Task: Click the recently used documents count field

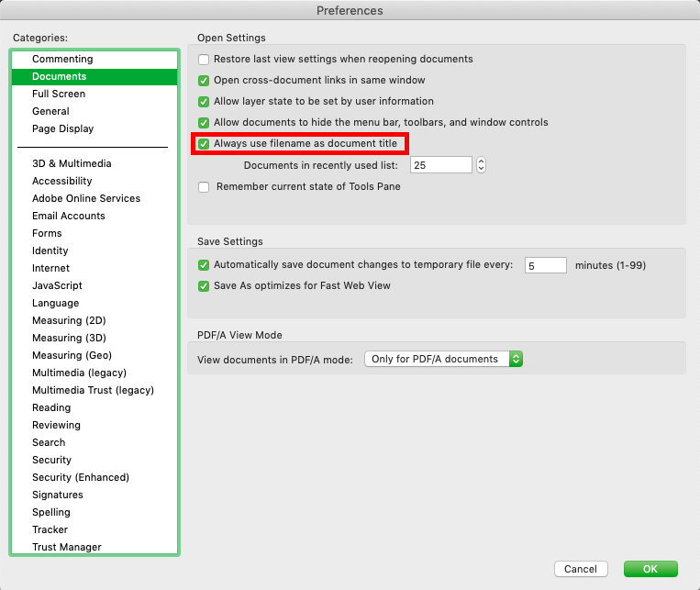Action: (x=440, y=165)
